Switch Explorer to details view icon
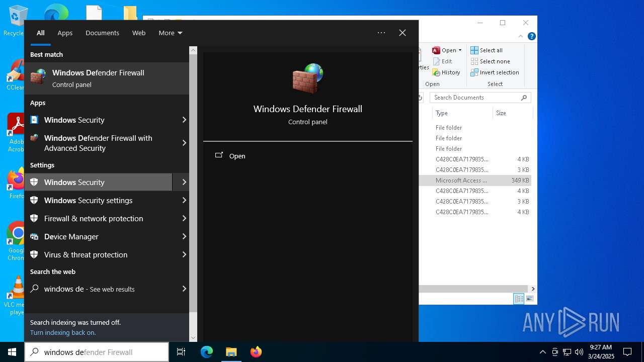Image resolution: width=644 pixels, height=362 pixels. coord(519,299)
